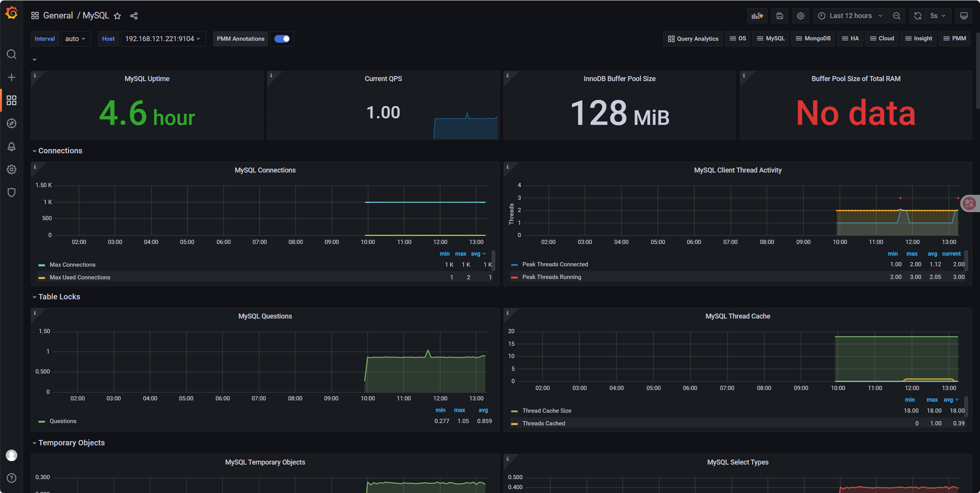Viewport: 980px width, 493px height.
Task: Open the OS dashboards menu
Action: [x=737, y=38]
